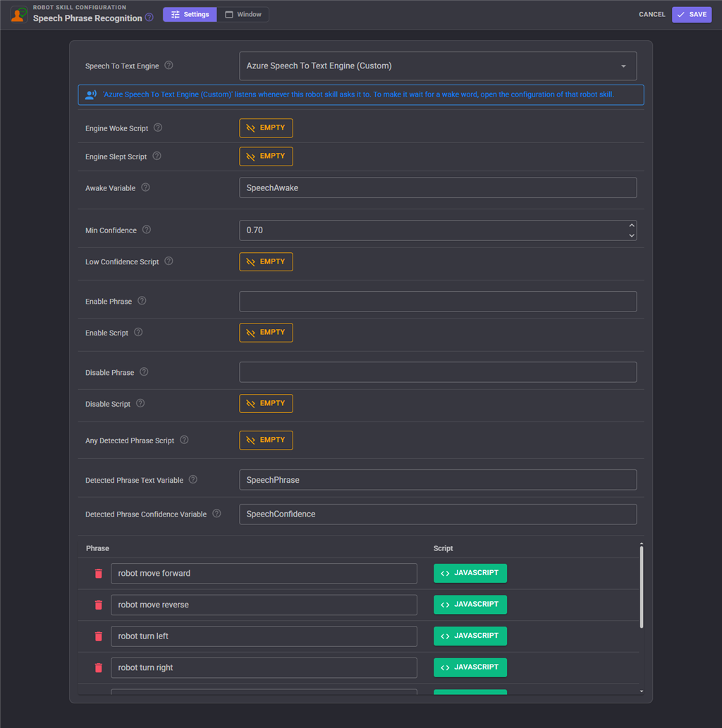Decrease Min Confidence with the down arrow
Viewport: 722px width, 728px height.
tap(632, 235)
